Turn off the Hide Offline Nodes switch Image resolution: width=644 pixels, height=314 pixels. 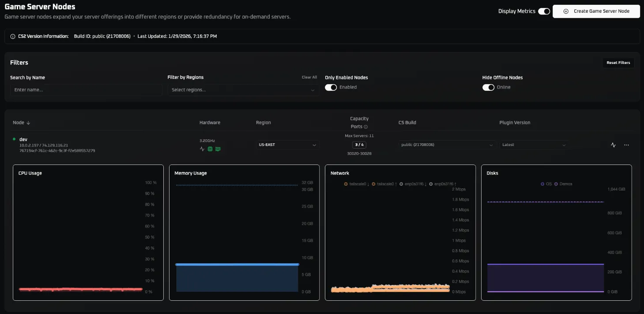pos(489,87)
